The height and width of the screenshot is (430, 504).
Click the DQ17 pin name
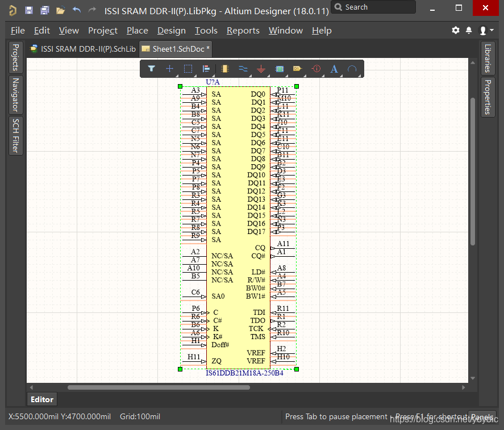(x=256, y=232)
